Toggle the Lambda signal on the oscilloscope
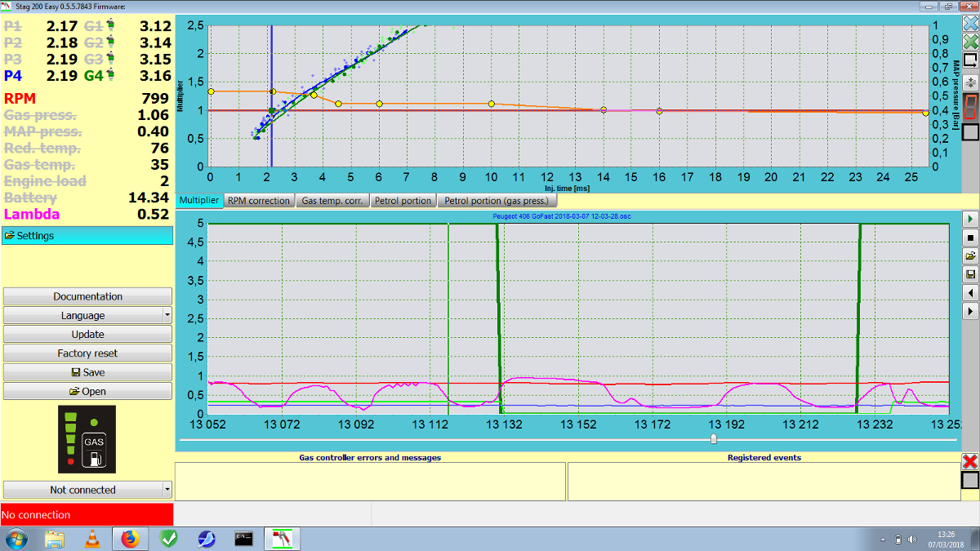 [x=32, y=214]
